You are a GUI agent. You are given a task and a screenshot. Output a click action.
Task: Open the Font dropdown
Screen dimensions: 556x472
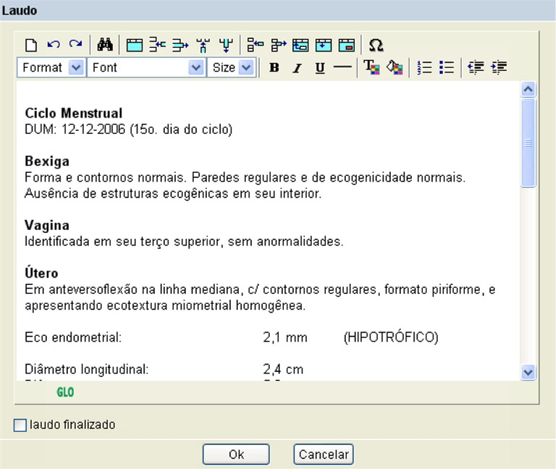[146, 67]
